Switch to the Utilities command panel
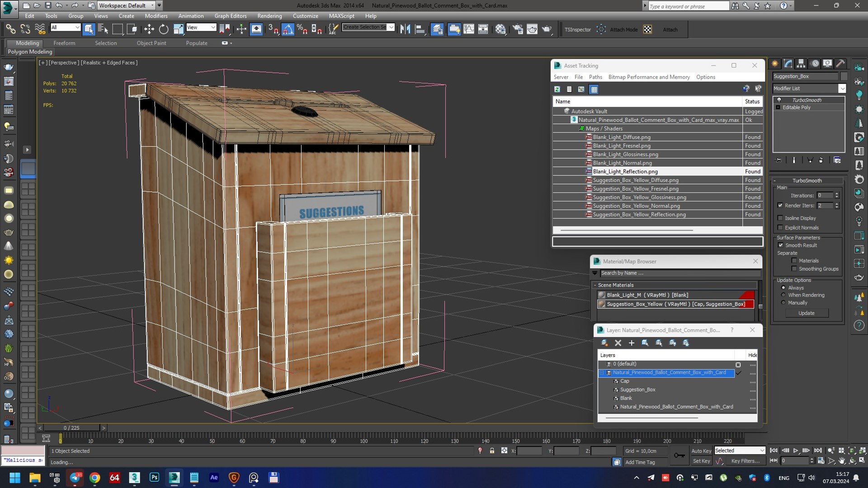868x488 pixels. [840, 64]
